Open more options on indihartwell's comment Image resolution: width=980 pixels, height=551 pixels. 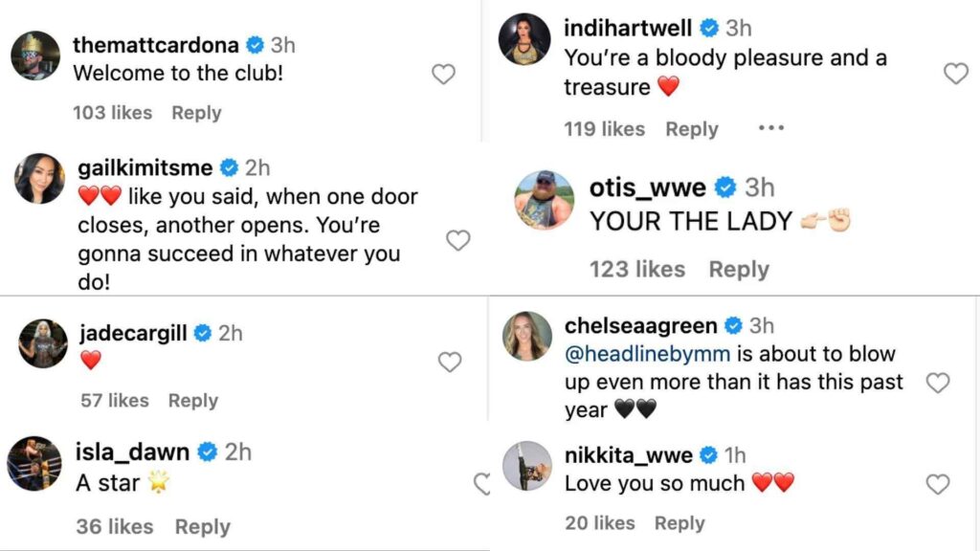coord(770,128)
